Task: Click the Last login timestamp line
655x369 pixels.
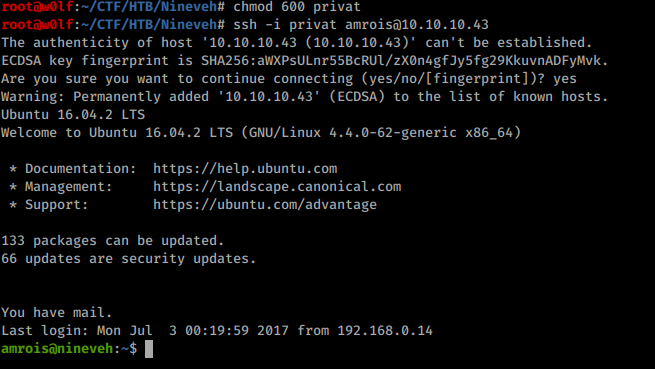Action: [217, 331]
